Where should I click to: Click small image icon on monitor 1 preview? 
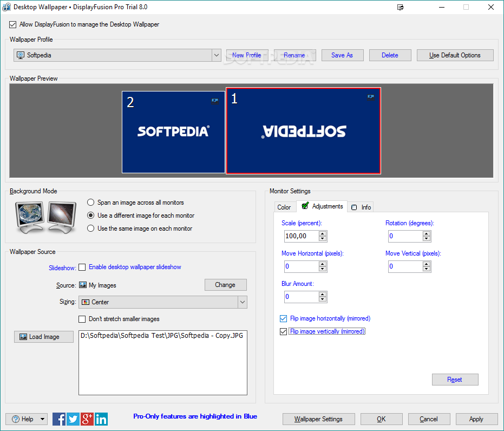[x=371, y=97]
